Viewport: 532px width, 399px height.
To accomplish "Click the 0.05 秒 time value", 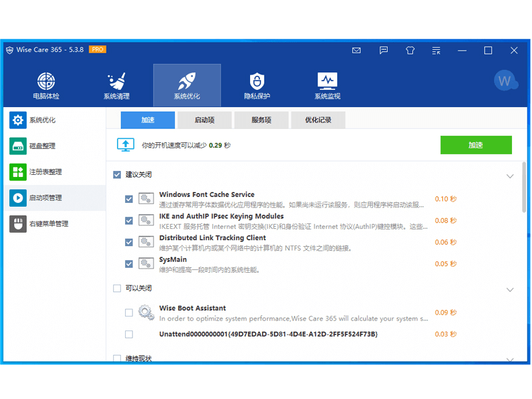I will (x=446, y=264).
